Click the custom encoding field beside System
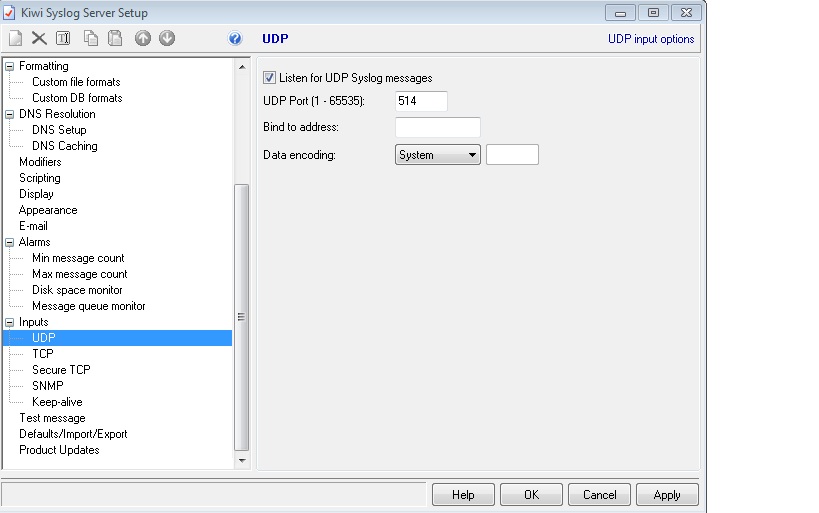Image resolution: width=819 pixels, height=513 pixels. pos(512,155)
